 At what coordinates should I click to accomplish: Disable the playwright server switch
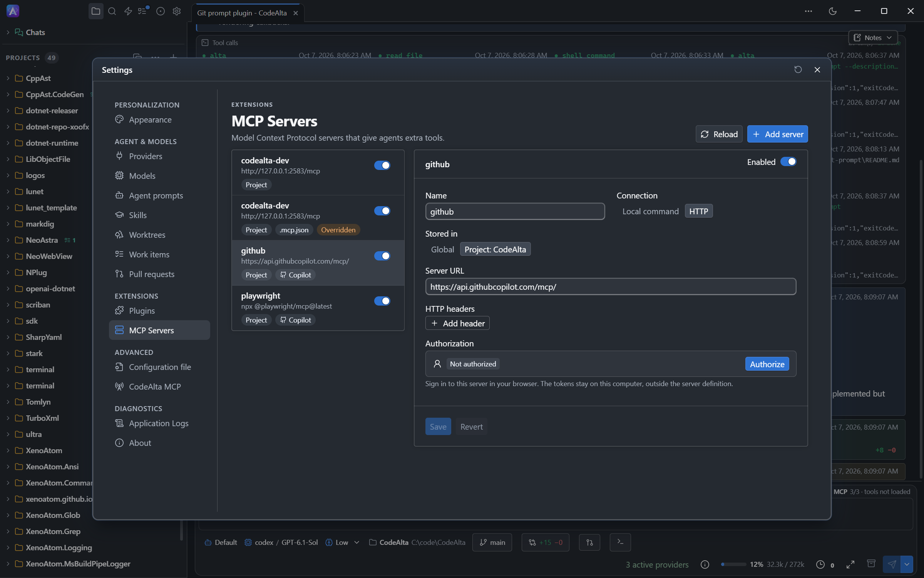pos(382,301)
